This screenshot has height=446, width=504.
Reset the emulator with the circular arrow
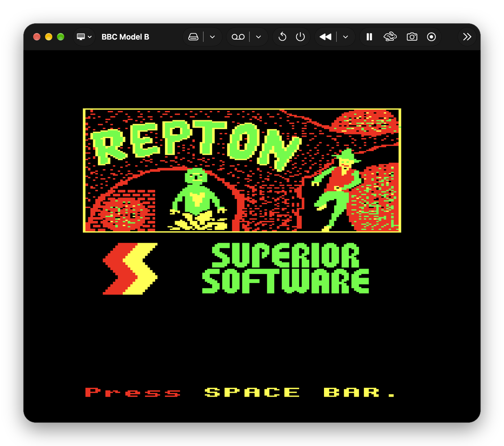click(282, 37)
